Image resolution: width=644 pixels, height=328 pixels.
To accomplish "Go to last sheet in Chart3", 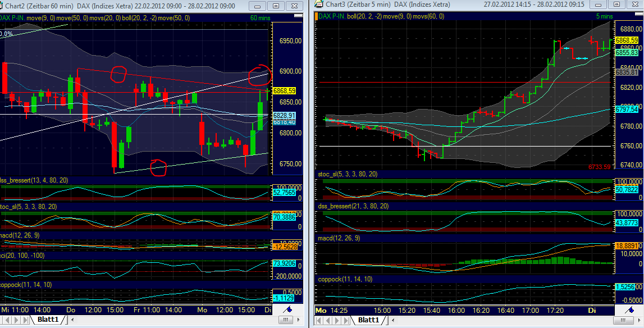I will point(345,320).
